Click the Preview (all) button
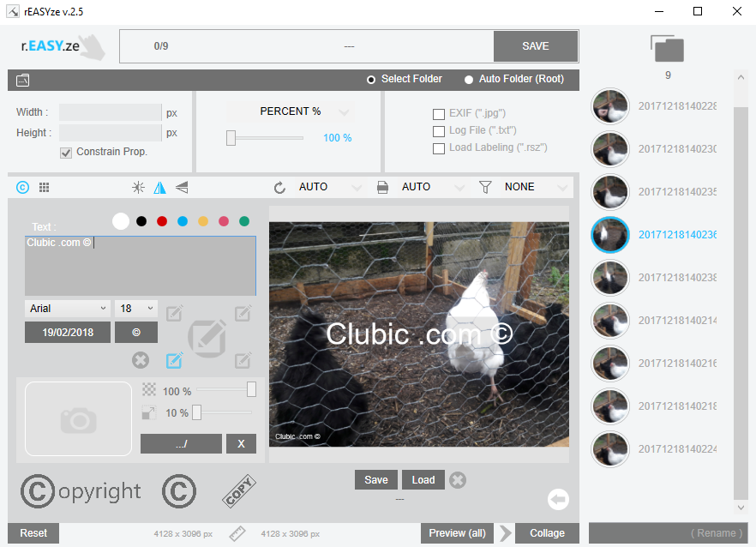This screenshot has width=756, height=547. (457, 533)
